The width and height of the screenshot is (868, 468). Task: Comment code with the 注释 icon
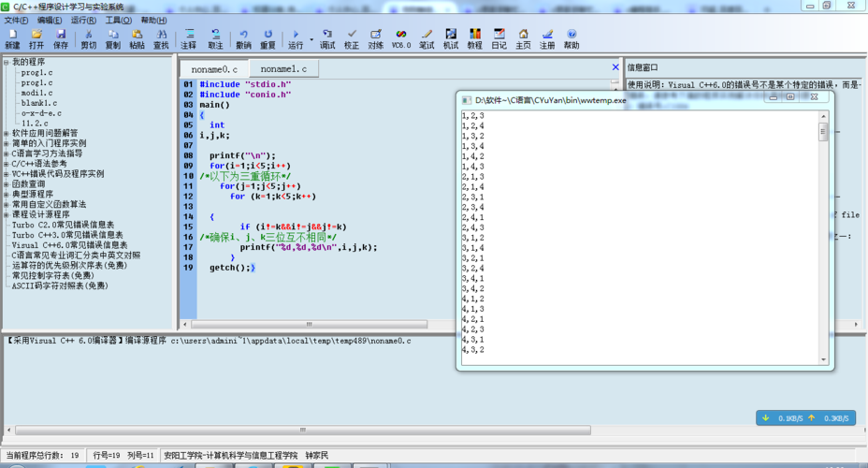click(189, 38)
